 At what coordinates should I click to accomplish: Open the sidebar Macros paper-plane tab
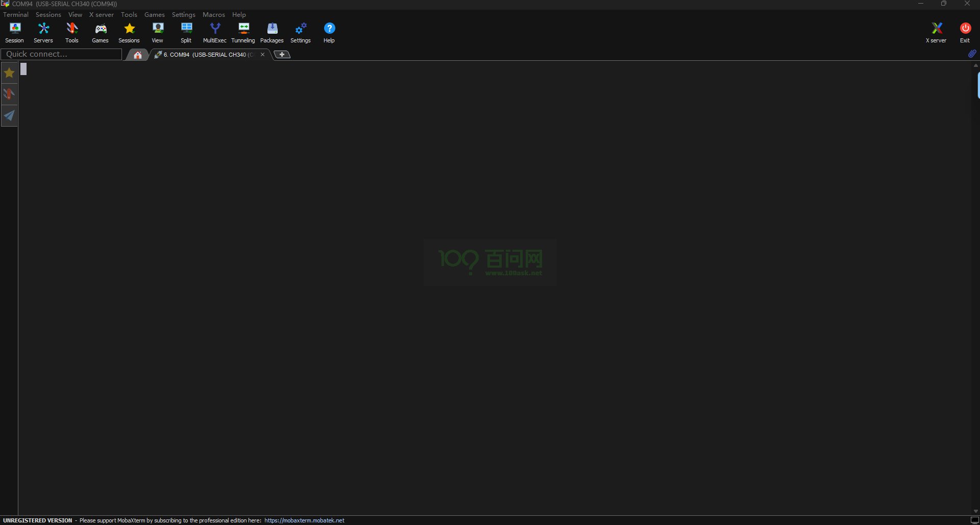coord(9,116)
